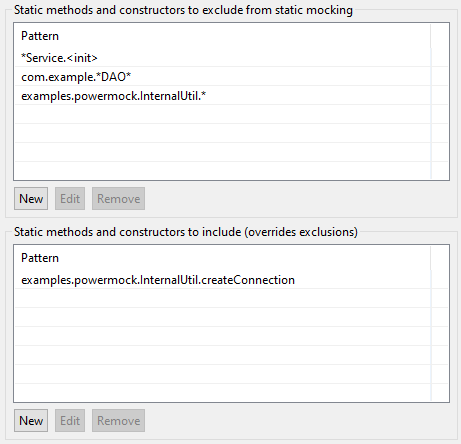Click empty header cell right of include Pattern column
Image resolution: width=461 pixels, height=444 pixels.
tap(439, 258)
